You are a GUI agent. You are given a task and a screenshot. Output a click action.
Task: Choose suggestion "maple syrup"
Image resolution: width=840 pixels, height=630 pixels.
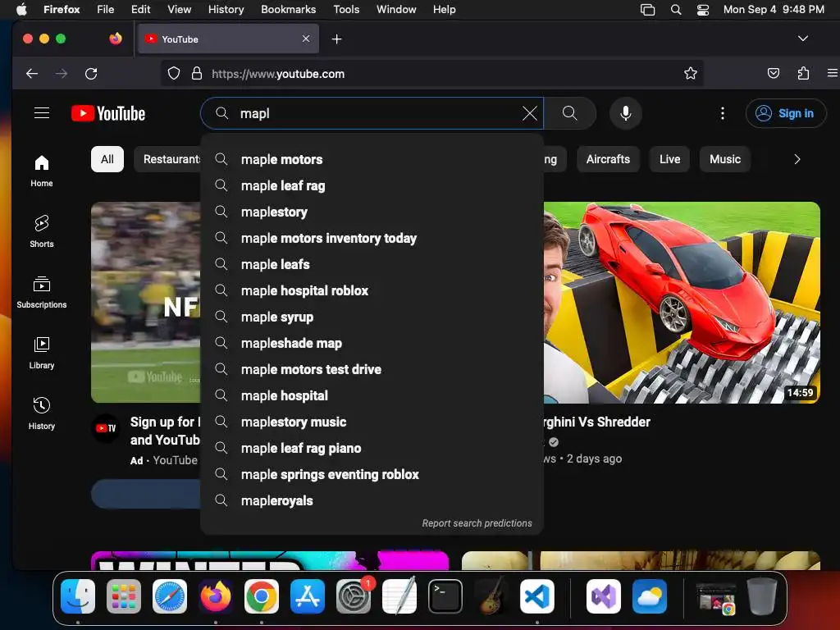372,317
